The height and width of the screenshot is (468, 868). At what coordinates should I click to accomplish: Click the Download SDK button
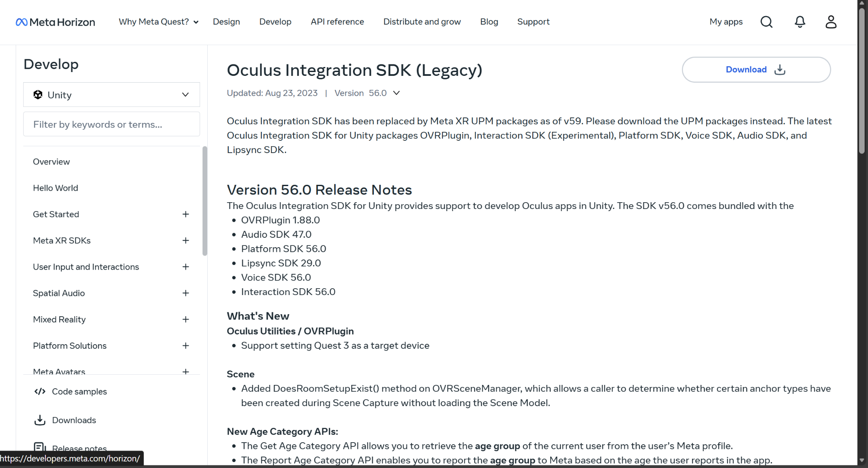click(x=756, y=70)
